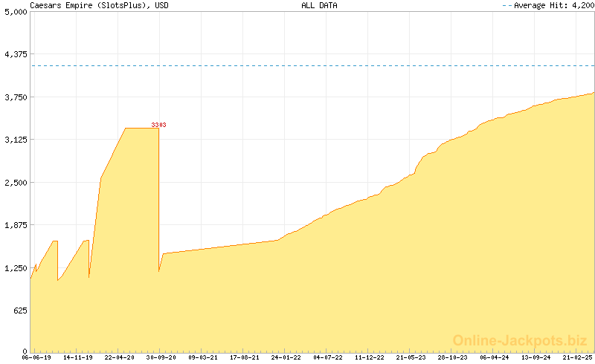Click the 1,250 y-axis value

pos(14,267)
